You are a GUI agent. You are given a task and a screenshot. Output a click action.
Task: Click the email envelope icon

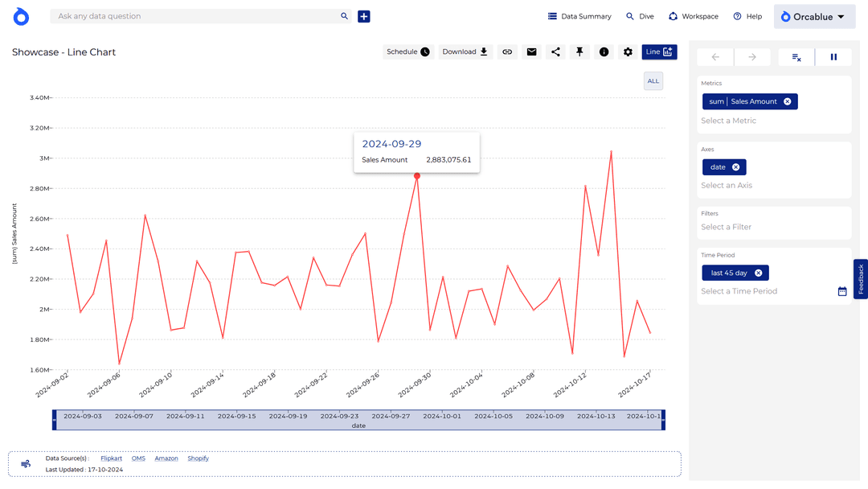(531, 52)
